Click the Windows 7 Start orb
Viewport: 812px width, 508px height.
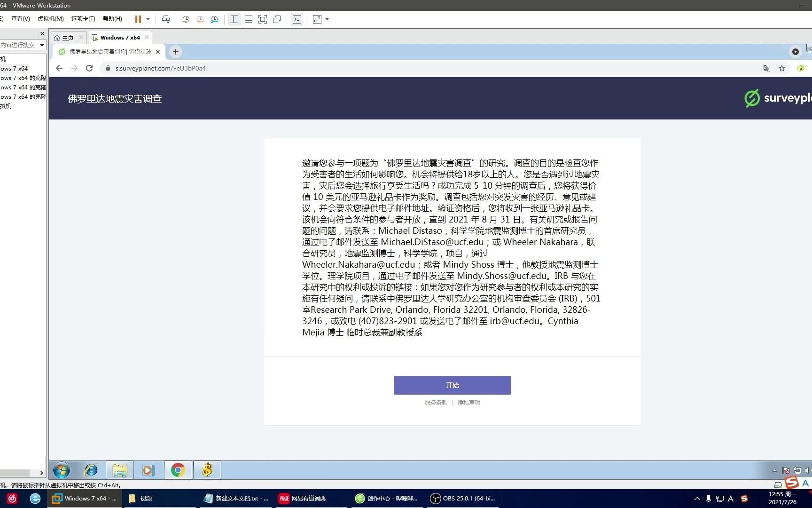[62, 470]
